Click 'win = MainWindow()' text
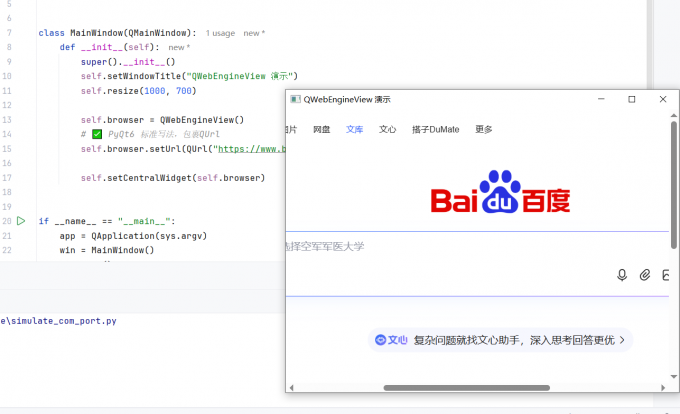 [107, 250]
